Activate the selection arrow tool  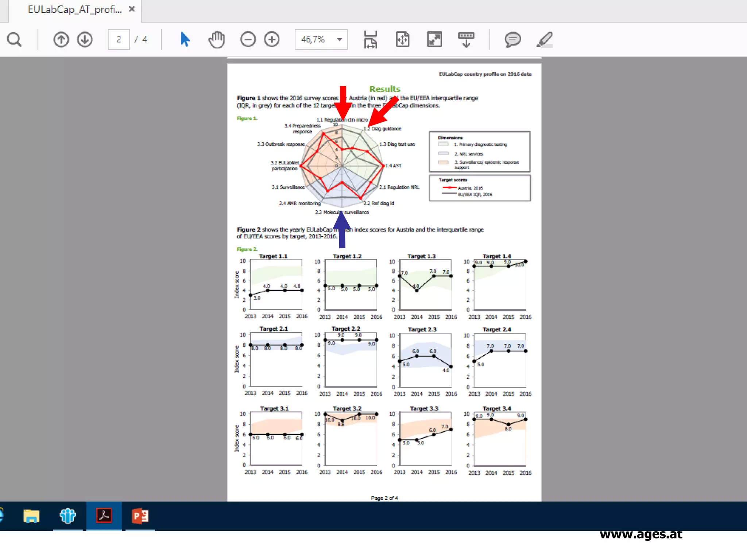(x=185, y=39)
